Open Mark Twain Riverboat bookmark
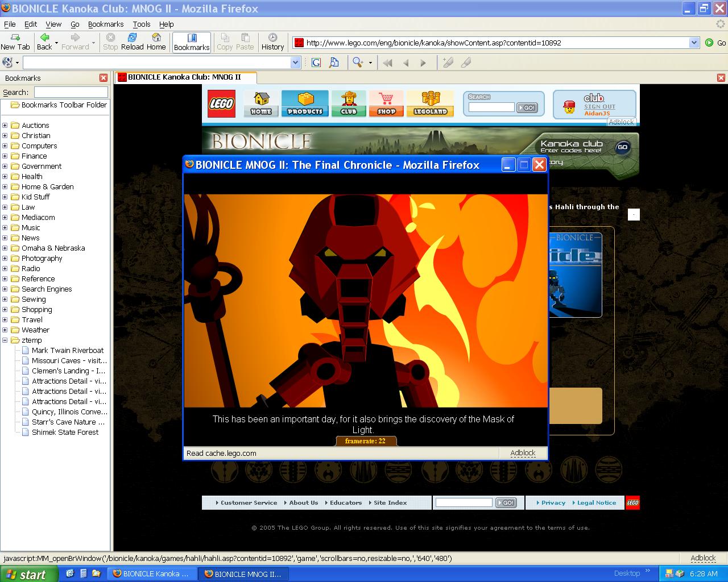 click(x=68, y=351)
